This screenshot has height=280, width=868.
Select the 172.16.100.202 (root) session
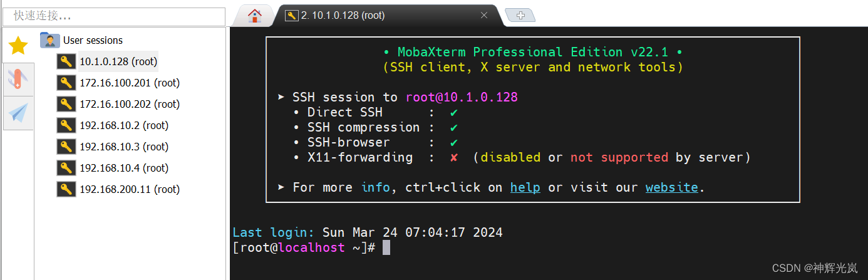tap(129, 104)
